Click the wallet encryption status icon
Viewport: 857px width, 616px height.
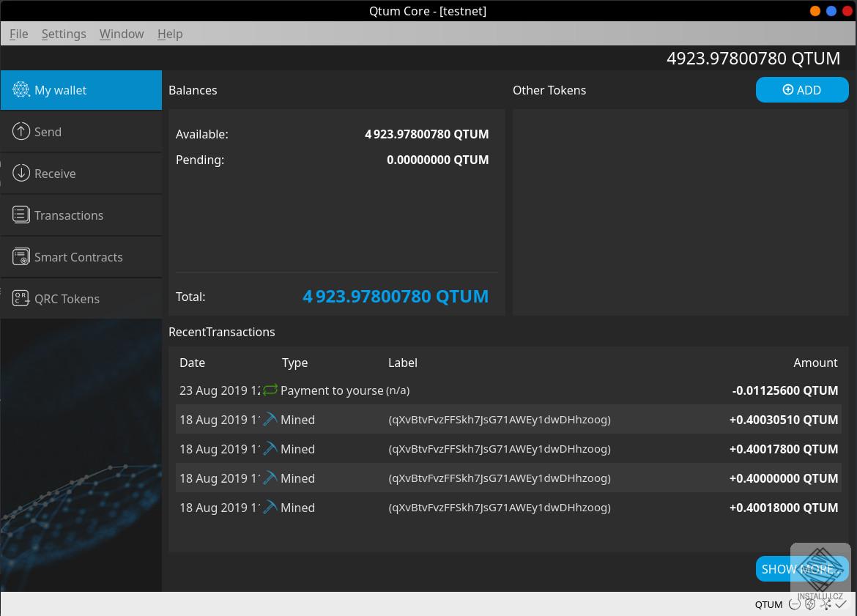795,604
